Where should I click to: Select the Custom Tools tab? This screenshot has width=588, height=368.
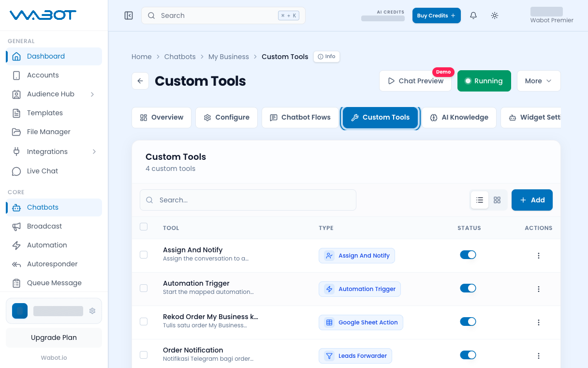[x=380, y=118]
